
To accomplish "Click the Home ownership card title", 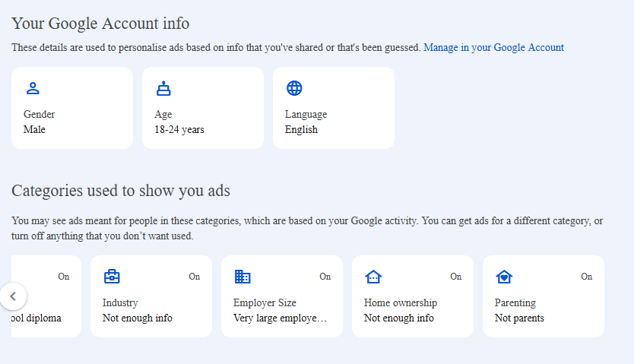I will click(401, 302).
